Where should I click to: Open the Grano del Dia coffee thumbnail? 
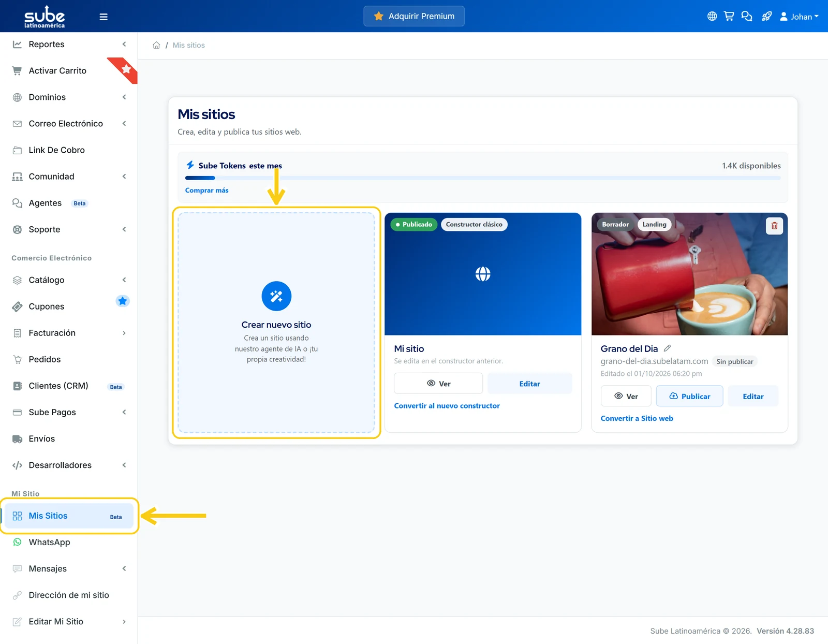tap(689, 274)
